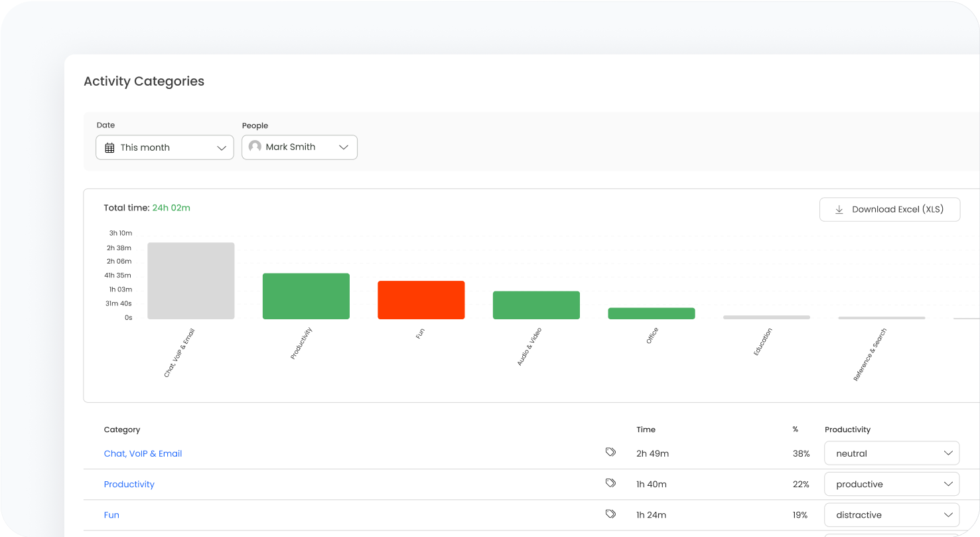Click the 38% percentage value
Image resolution: width=980 pixels, height=537 pixels.
(x=801, y=453)
